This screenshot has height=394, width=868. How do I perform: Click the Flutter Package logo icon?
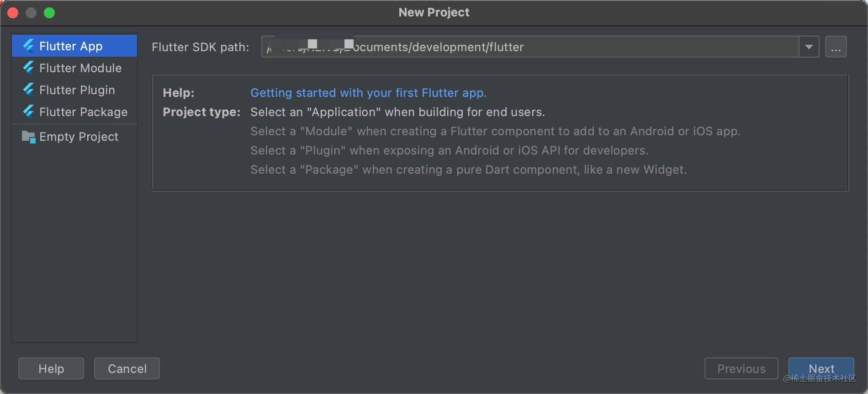click(x=29, y=112)
